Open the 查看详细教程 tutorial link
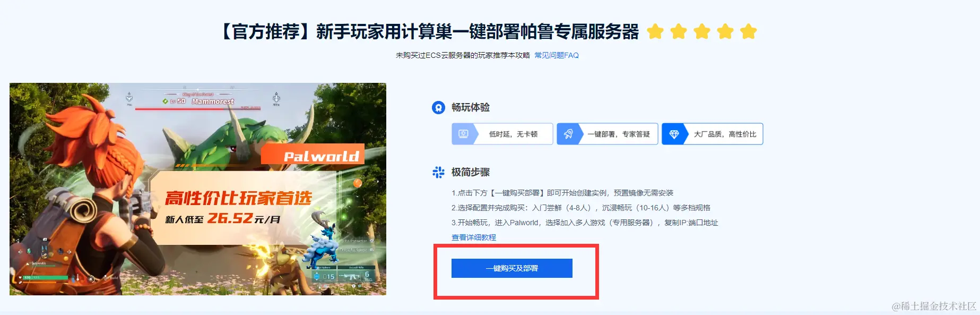 (x=474, y=237)
